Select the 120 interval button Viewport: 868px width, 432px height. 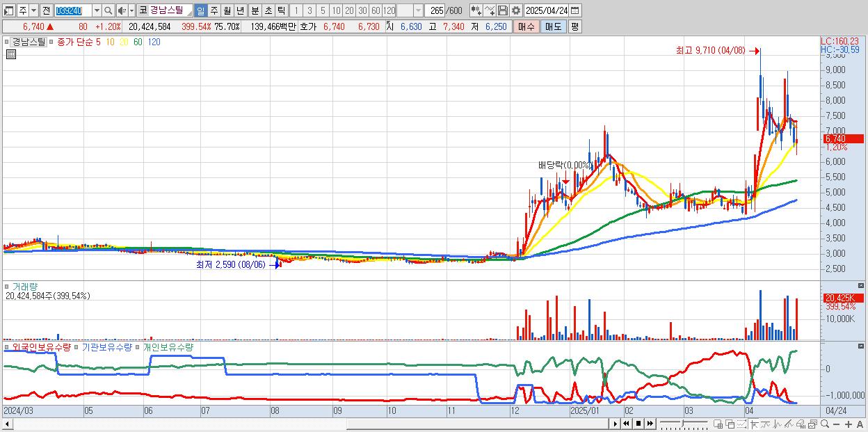pos(389,10)
